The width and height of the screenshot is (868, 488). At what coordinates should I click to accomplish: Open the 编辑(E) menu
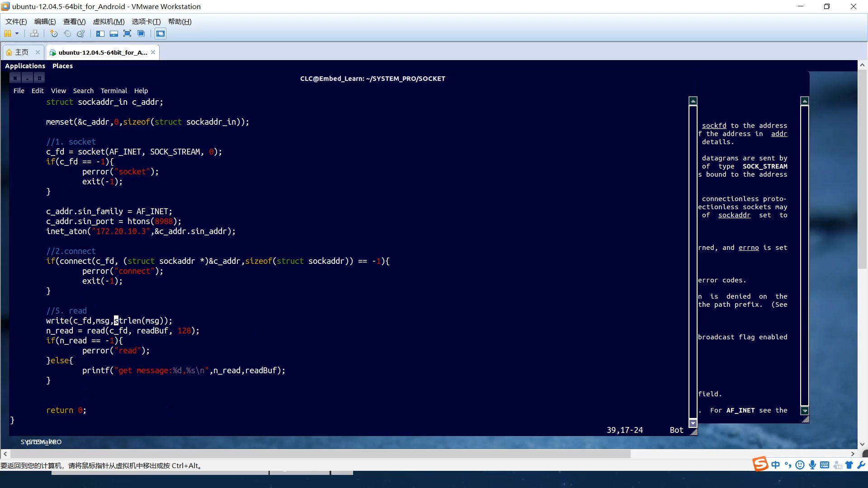click(45, 21)
